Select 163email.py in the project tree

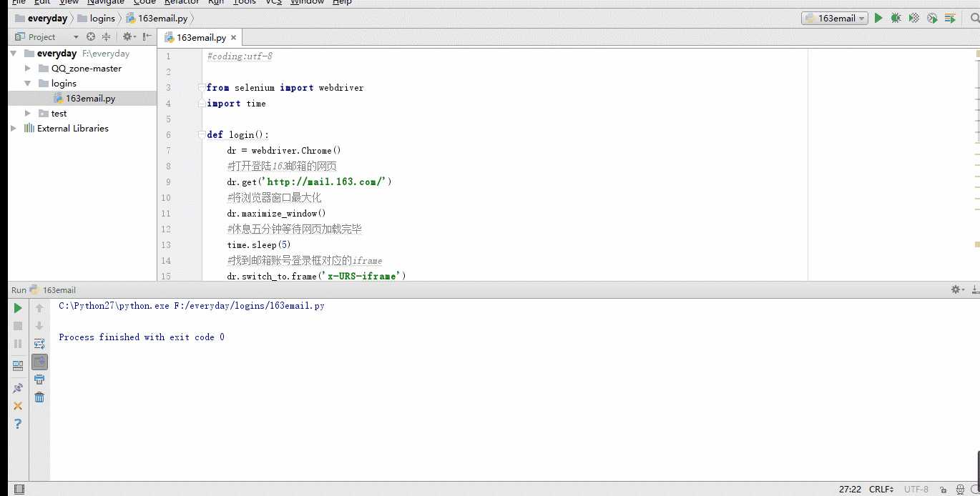point(82,99)
